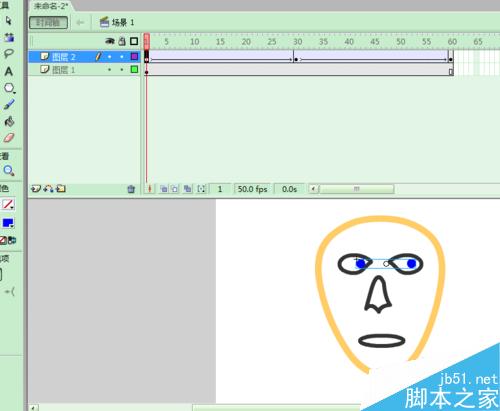500x411 pixels.
Task: Click the add motion guide icon
Action: click(49, 189)
